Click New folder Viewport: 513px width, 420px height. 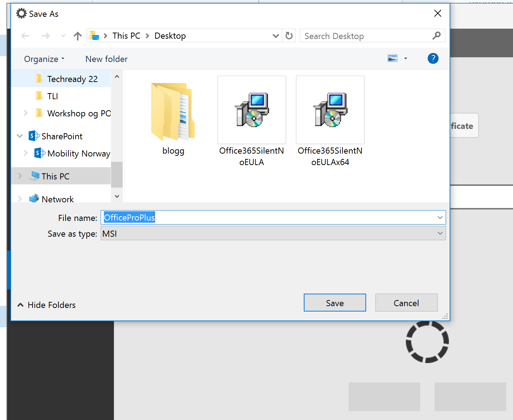click(106, 59)
